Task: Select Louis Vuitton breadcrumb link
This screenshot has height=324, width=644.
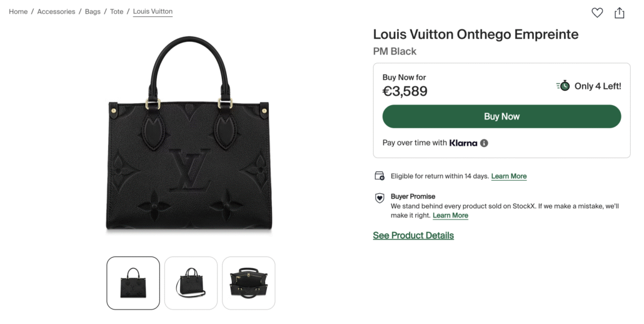Action: tap(153, 11)
